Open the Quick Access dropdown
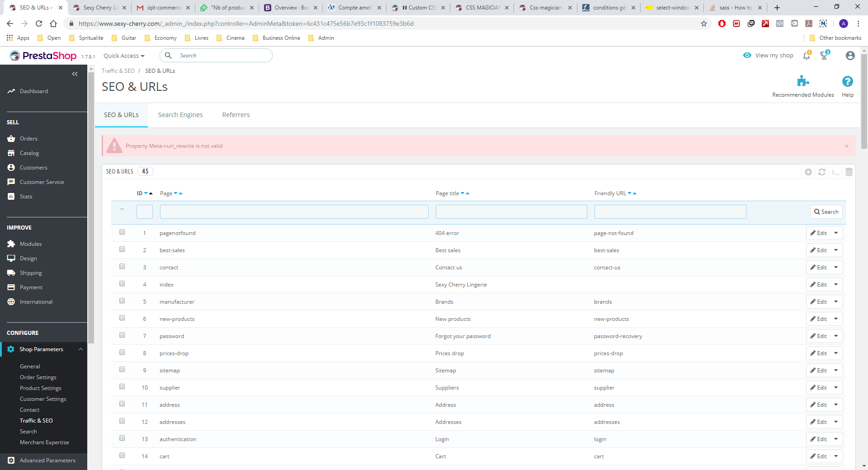868x470 pixels. tap(124, 56)
